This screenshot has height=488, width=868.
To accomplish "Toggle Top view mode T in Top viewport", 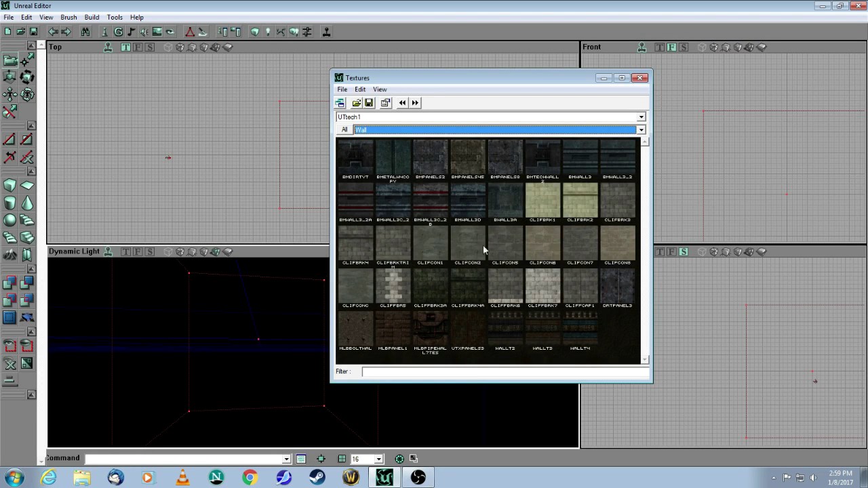I will pyautogui.click(x=126, y=47).
